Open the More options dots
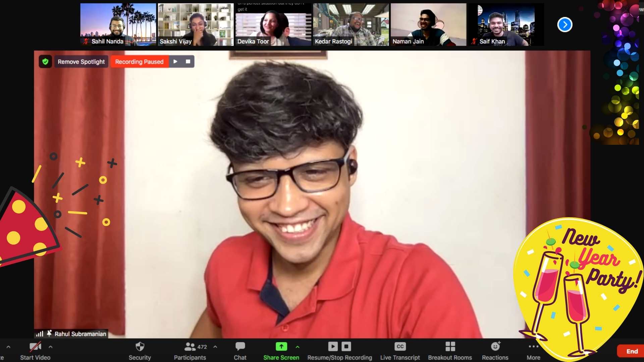This screenshot has height=362, width=644. click(x=533, y=347)
